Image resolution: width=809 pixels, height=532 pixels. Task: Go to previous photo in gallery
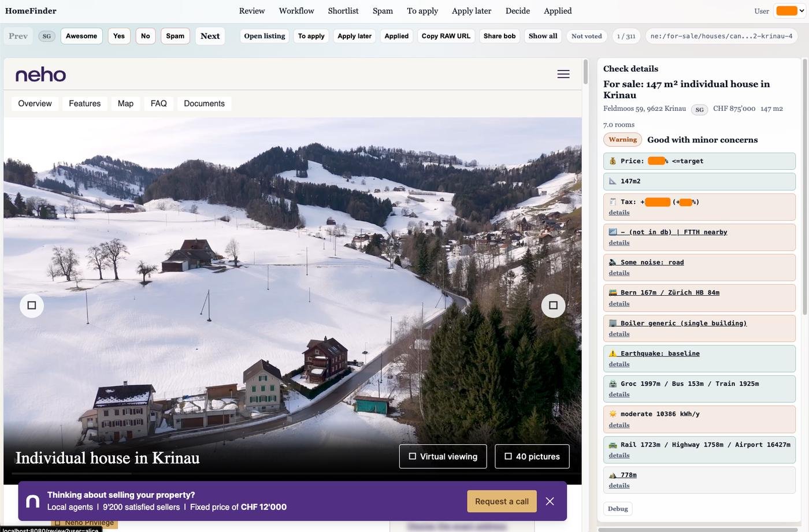32,306
